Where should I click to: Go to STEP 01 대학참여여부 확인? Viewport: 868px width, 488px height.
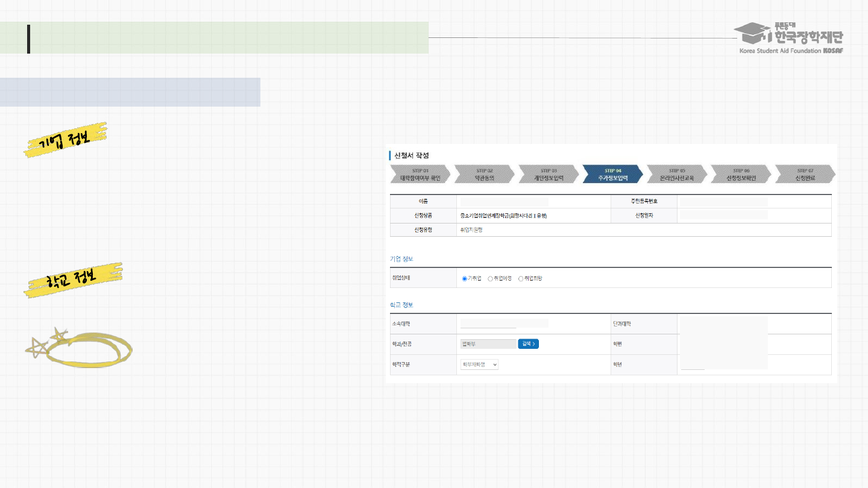tap(420, 174)
